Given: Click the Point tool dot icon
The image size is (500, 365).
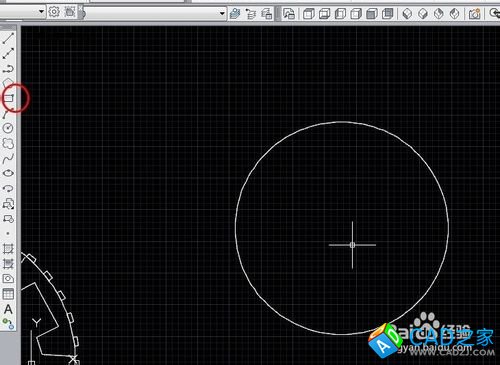Looking at the screenshot, I should [x=8, y=234].
